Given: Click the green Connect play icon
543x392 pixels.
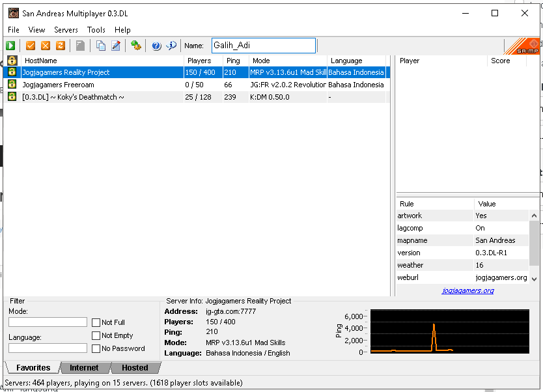Looking at the screenshot, I should (10, 46).
